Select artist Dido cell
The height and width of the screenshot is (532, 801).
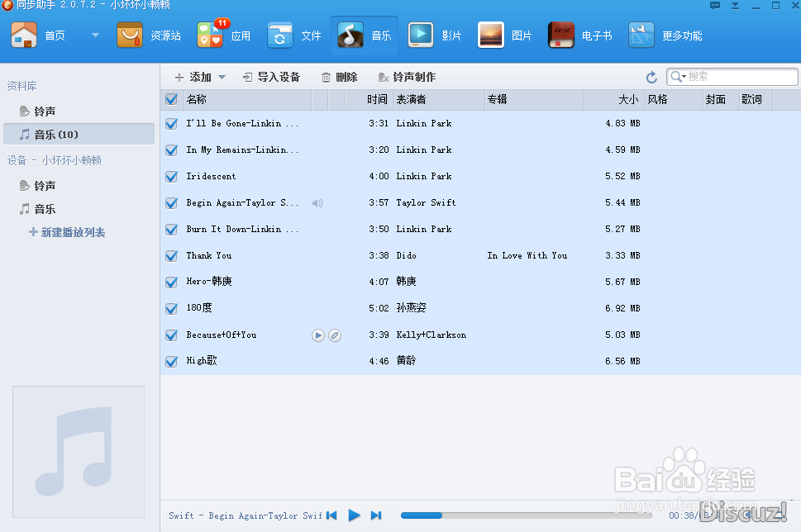coord(407,255)
